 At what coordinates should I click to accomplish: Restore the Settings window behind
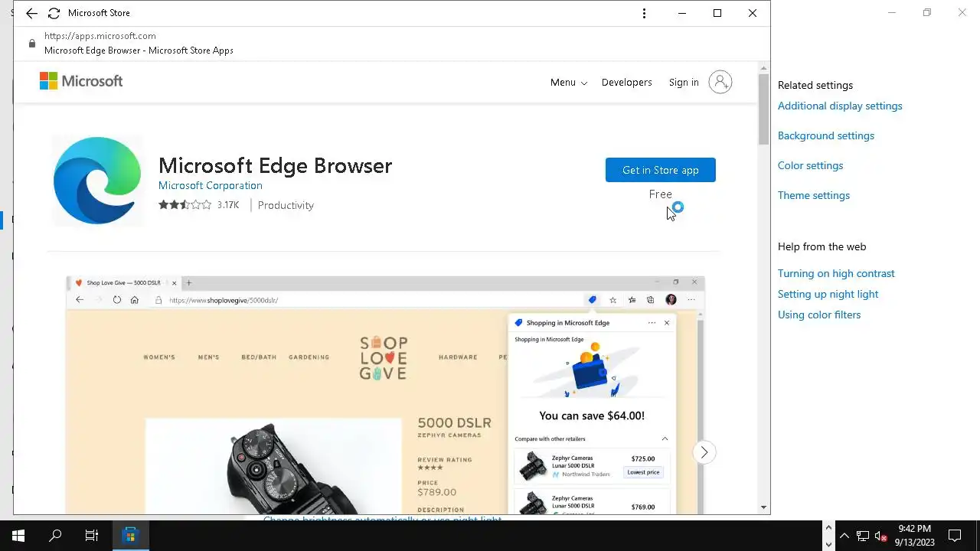[x=927, y=12]
